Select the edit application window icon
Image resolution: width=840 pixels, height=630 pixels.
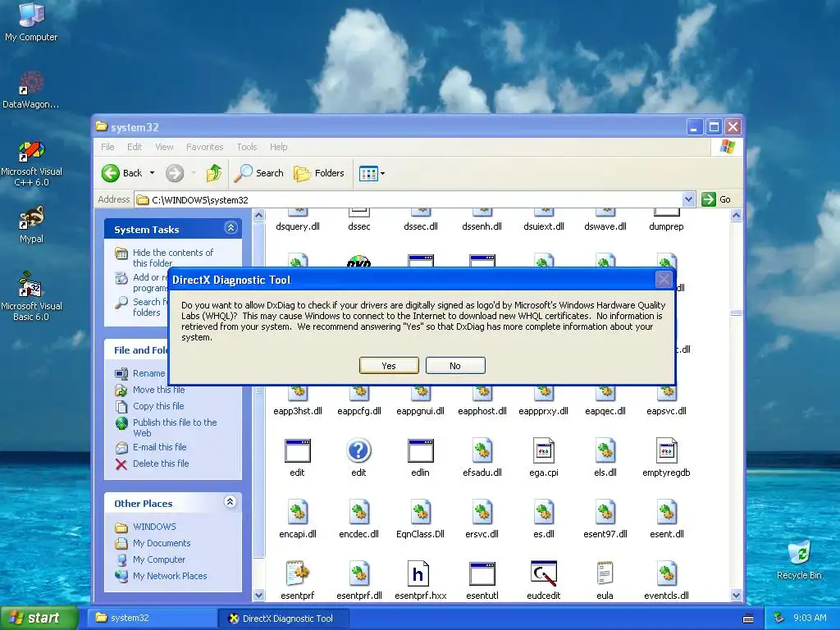pyautogui.click(x=297, y=451)
